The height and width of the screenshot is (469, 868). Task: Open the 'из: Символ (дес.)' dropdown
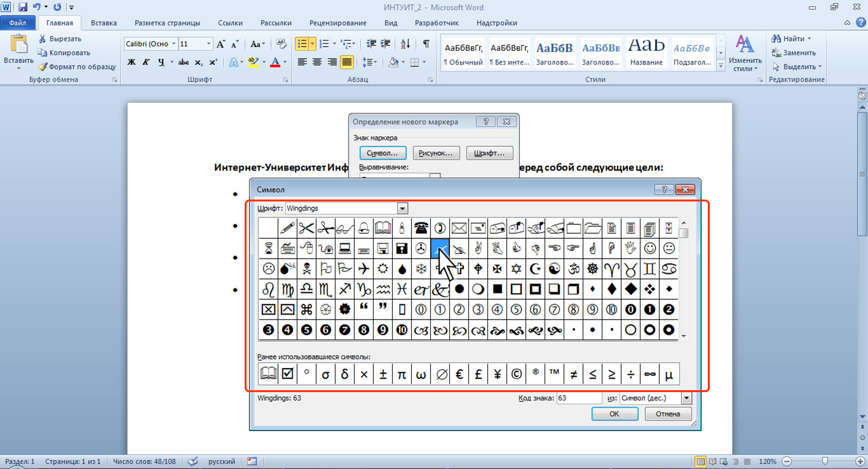click(686, 398)
